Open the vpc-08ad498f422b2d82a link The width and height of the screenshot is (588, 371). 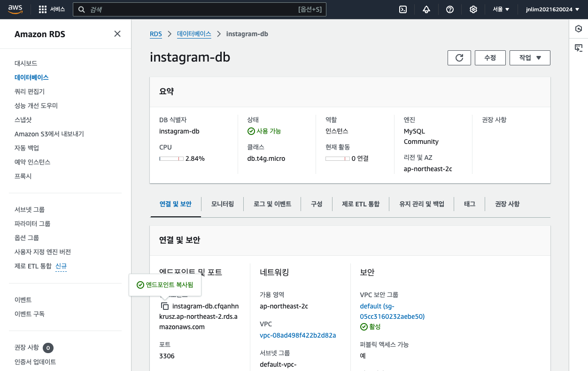pos(298,335)
